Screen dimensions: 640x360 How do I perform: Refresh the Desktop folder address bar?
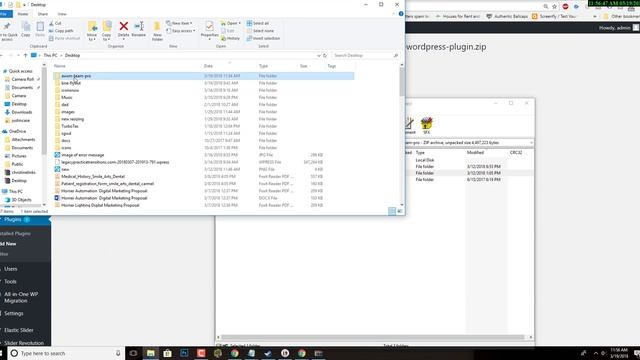coord(325,56)
